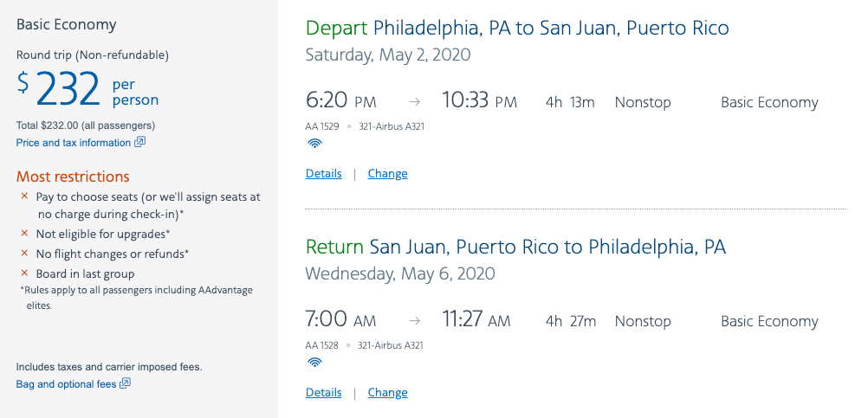Click the Wi-Fi icon under flight AA 1528
868x418 pixels.
[314, 363]
